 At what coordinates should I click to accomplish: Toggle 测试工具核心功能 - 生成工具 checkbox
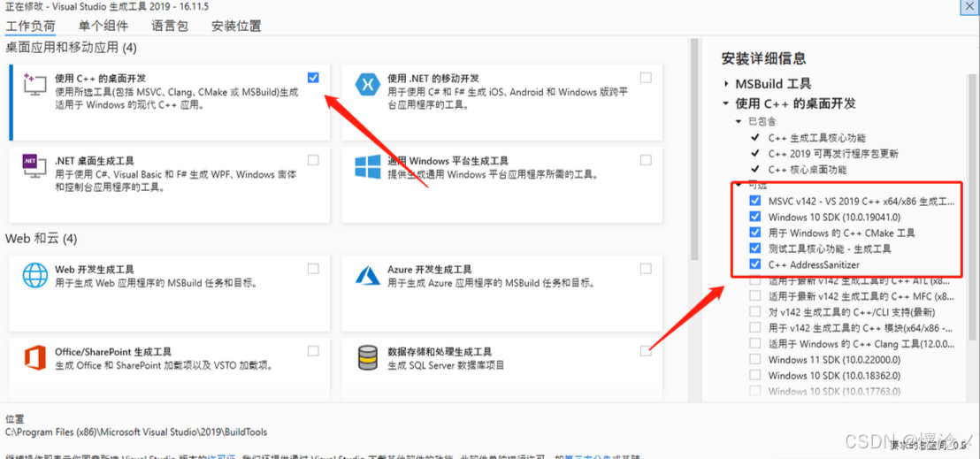[x=755, y=249]
